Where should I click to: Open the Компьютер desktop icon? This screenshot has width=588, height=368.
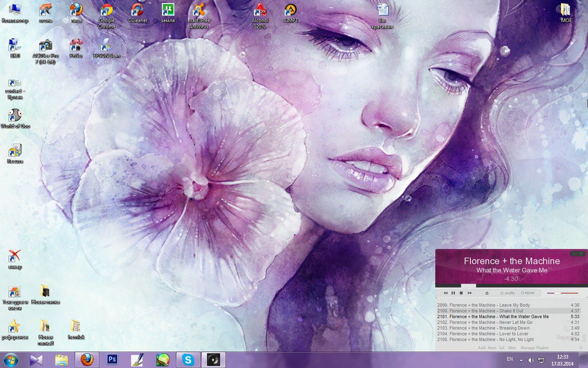point(15,13)
